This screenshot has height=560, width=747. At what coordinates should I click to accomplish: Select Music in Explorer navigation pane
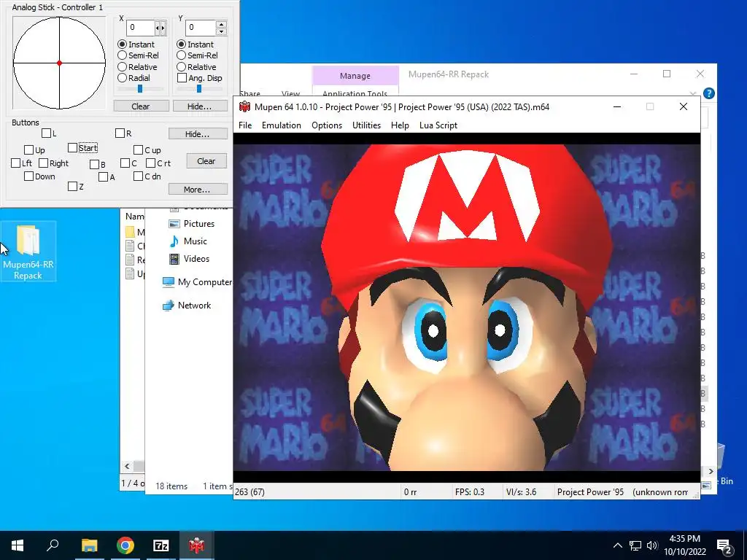click(188, 241)
